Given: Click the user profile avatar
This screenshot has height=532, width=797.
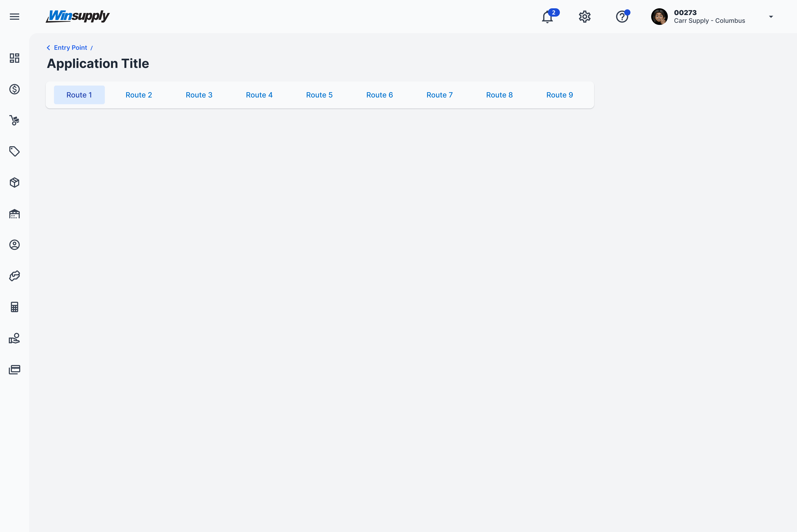Looking at the screenshot, I should pyautogui.click(x=659, y=17).
